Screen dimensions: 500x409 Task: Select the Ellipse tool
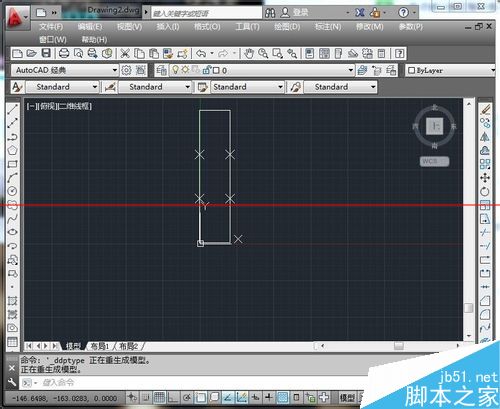coord(12,232)
